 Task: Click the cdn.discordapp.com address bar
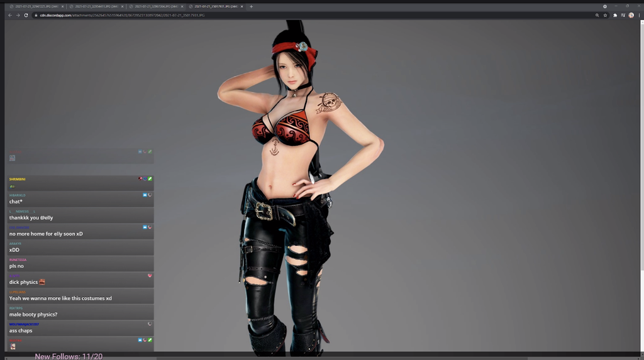point(312,15)
